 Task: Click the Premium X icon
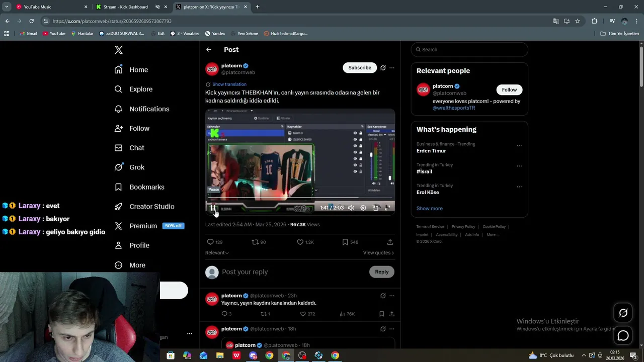118,226
